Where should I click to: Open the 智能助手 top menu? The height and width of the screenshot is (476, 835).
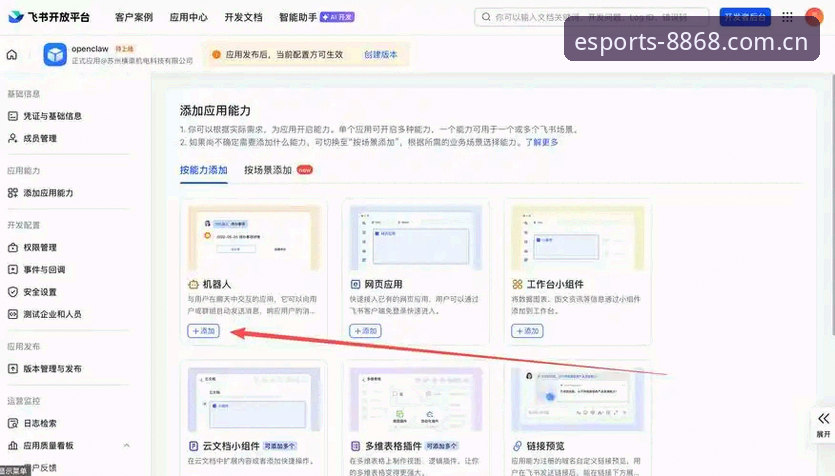298,17
